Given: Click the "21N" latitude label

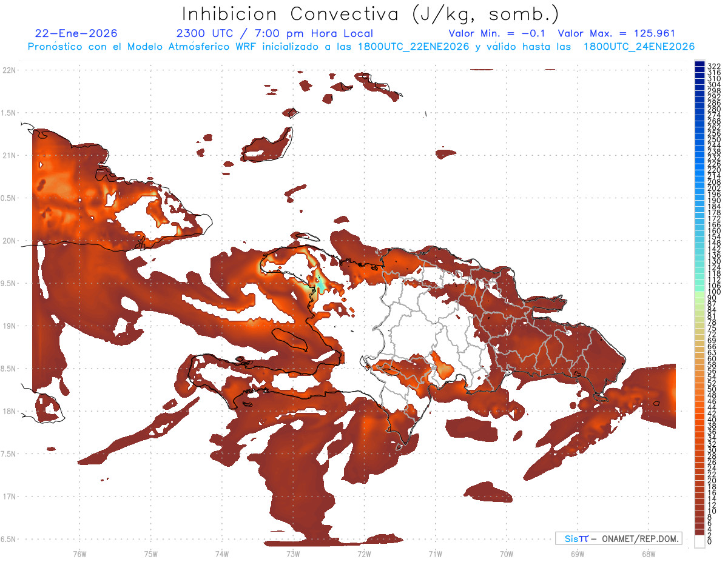Looking at the screenshot, I should click(x=9, y=155).
